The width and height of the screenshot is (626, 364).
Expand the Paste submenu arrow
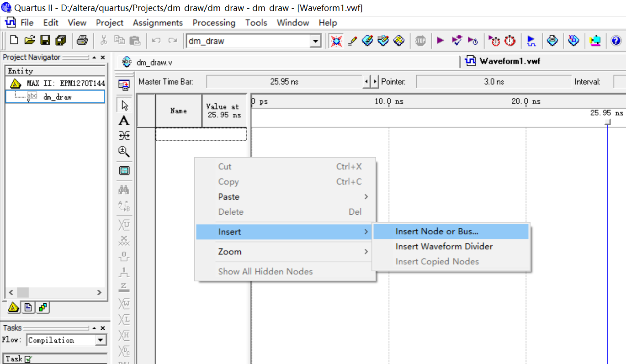pos(366,197)
